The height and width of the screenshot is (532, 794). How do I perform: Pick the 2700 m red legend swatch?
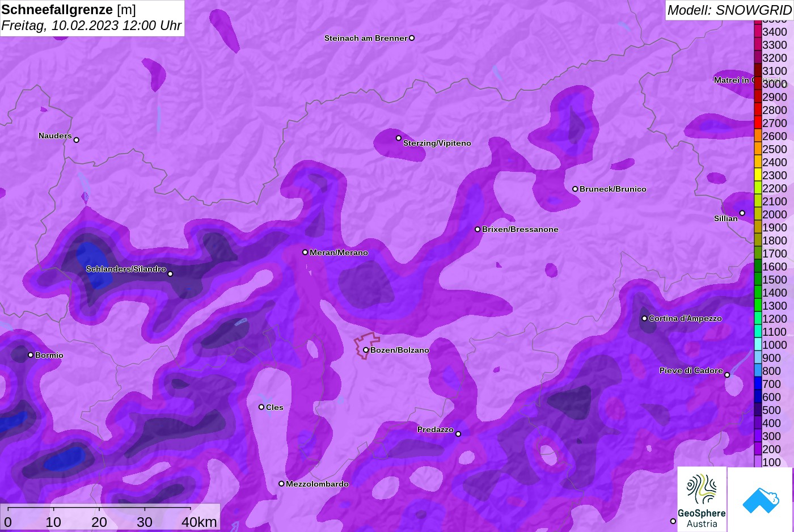pos(758,123)
